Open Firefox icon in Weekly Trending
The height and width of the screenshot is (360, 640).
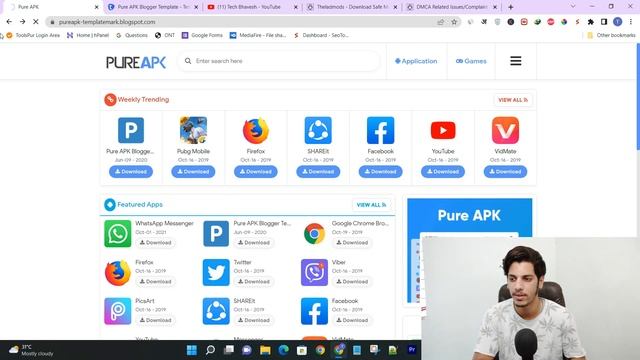pos(256,130)
